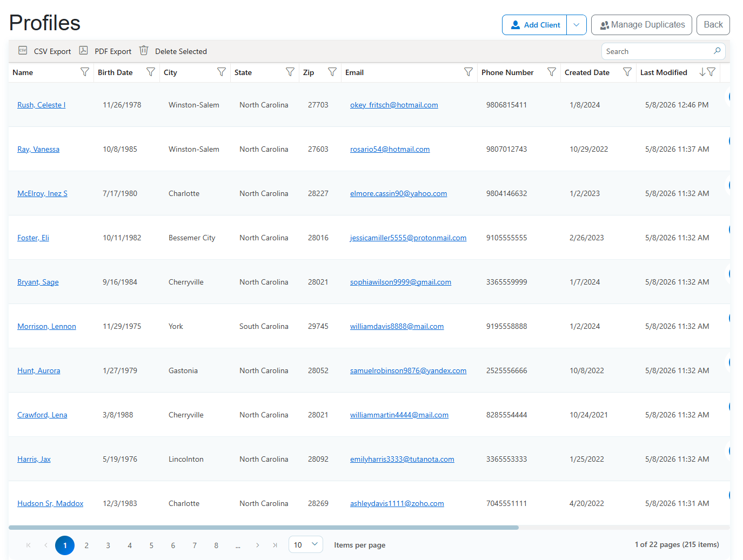
Task: Click email samuelrobinson9876@yandex.com
Action: click(408, 370)
